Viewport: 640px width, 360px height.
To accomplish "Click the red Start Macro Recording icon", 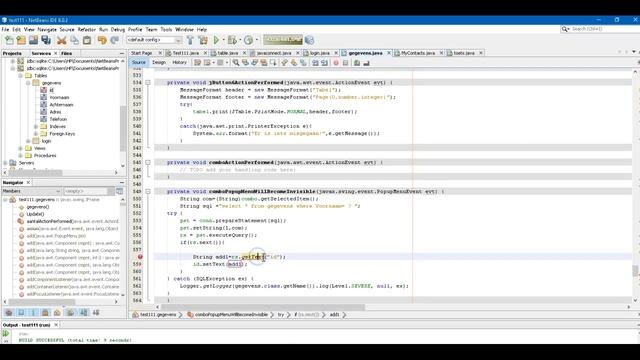I will (336, 63).
